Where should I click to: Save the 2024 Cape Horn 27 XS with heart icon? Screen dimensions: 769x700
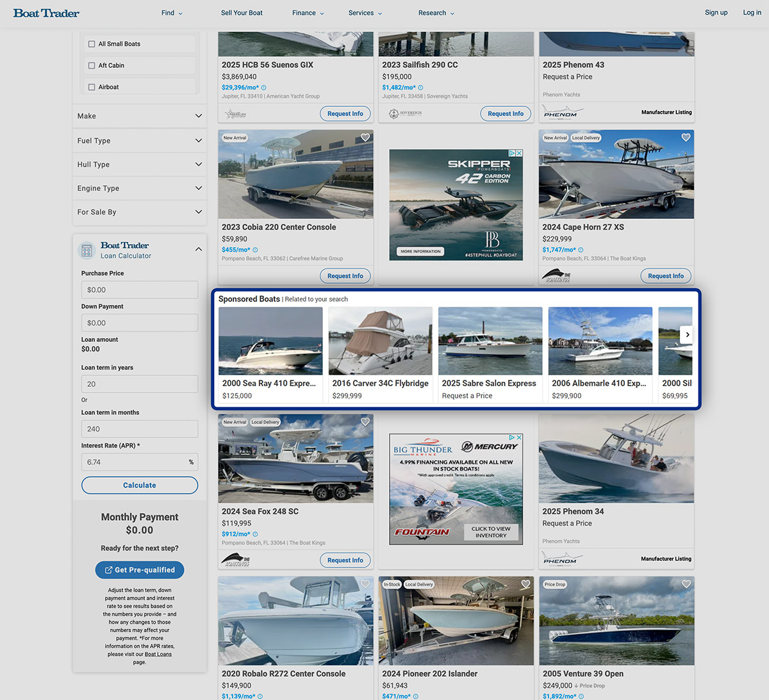pos(686,138)
